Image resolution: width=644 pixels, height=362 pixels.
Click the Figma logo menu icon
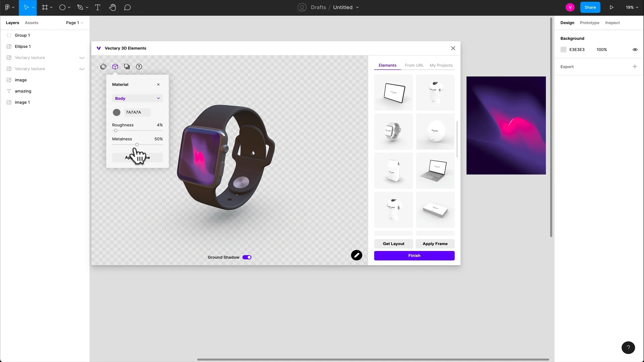pos(7,7)
